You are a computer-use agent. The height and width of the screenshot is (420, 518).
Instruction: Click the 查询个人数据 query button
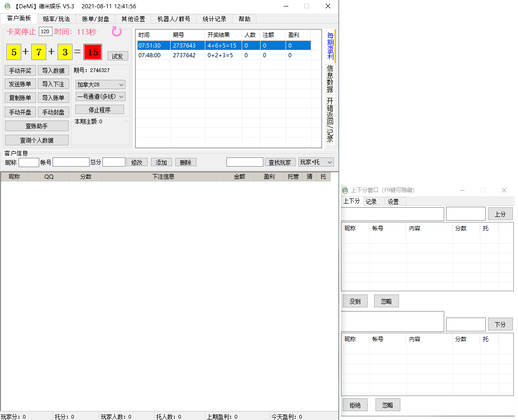coord(36,139)
